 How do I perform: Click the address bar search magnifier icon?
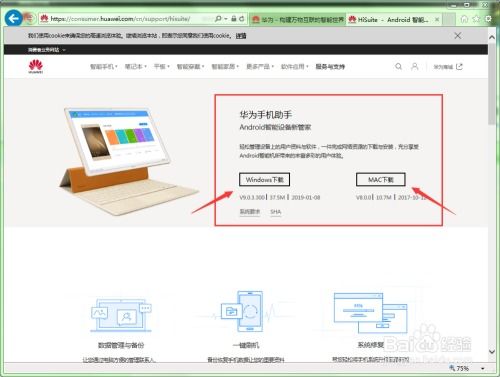coord(218,19)
